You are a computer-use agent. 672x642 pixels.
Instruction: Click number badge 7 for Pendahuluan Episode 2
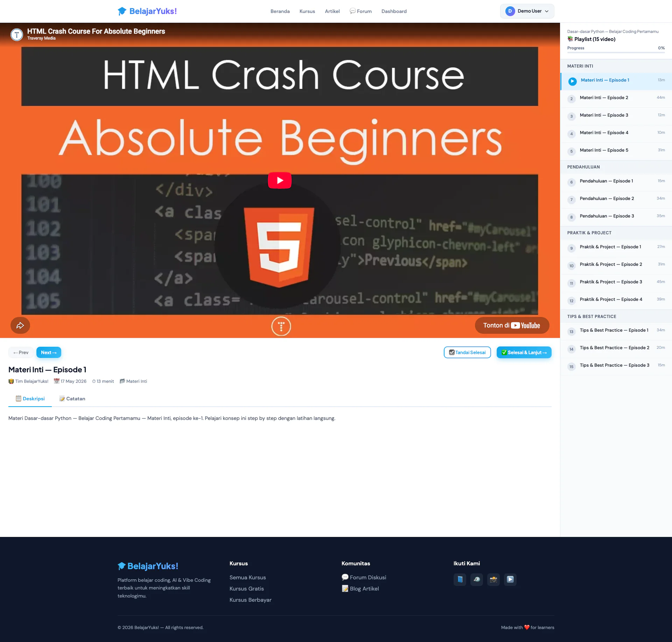tap(572, 200)
